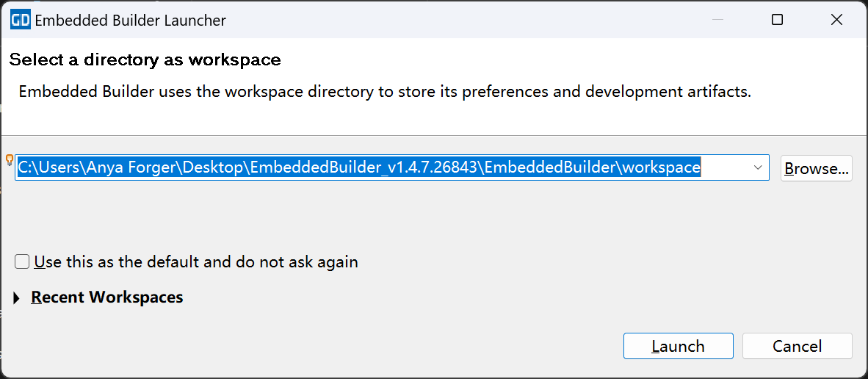
Task: Enable the default workspace checkbox box
Action: [x=22, y=261]
